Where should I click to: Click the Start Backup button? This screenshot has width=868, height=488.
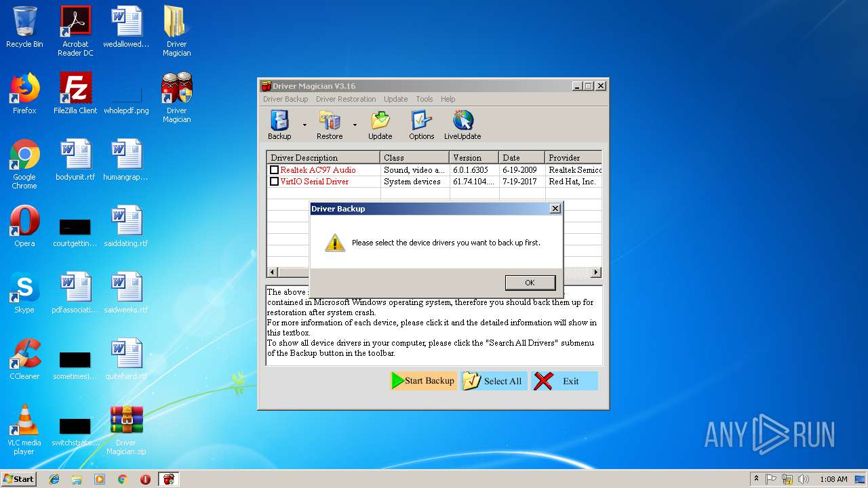(x=423, y=381)
